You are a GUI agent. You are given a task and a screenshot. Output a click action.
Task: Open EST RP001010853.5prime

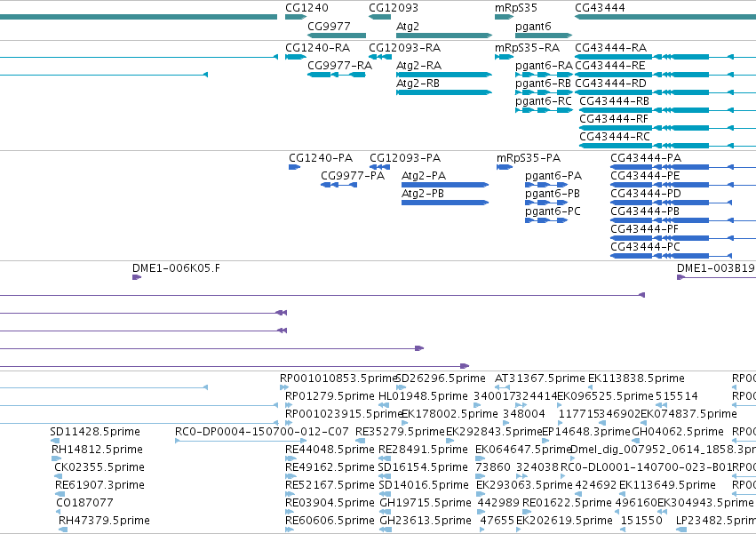tap(338, 379)
